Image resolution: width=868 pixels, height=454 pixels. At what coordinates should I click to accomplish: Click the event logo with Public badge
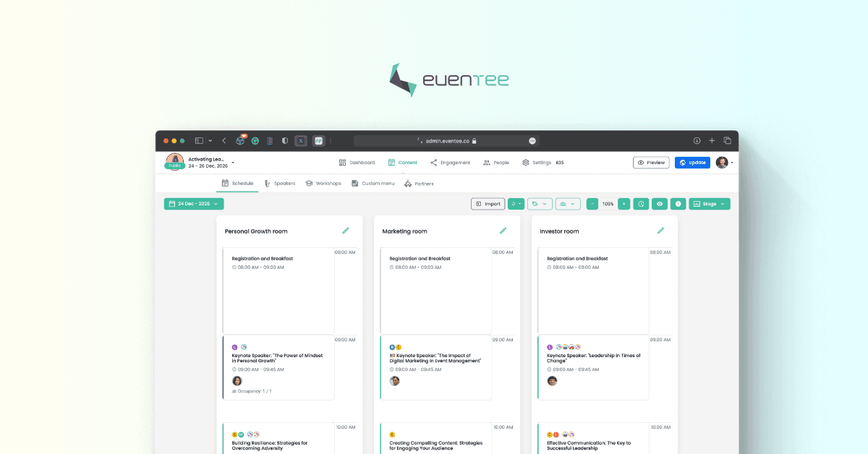(174, 162)
